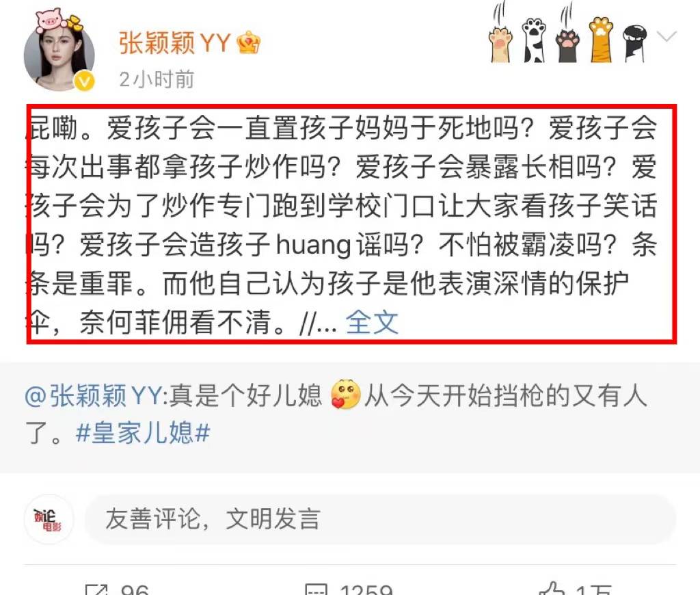The width and height of the screenshot is (700, 595).
Task: Focus the 友善评论,文明发言 comment field
Action: coord(380,519)
